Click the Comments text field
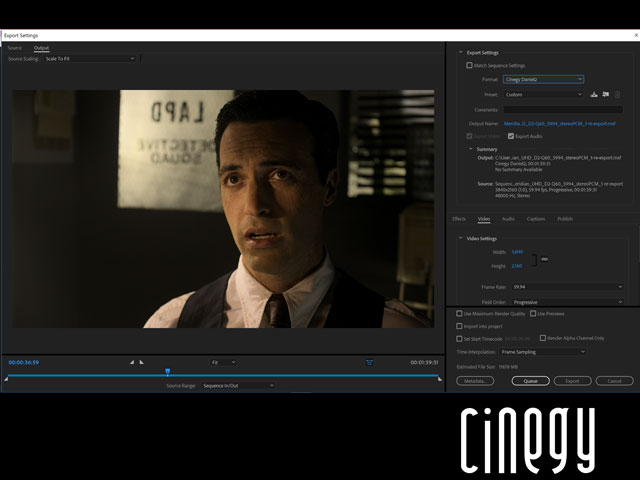Image resolution: width=640 pixels, height=480 pixels. (563, 109)
